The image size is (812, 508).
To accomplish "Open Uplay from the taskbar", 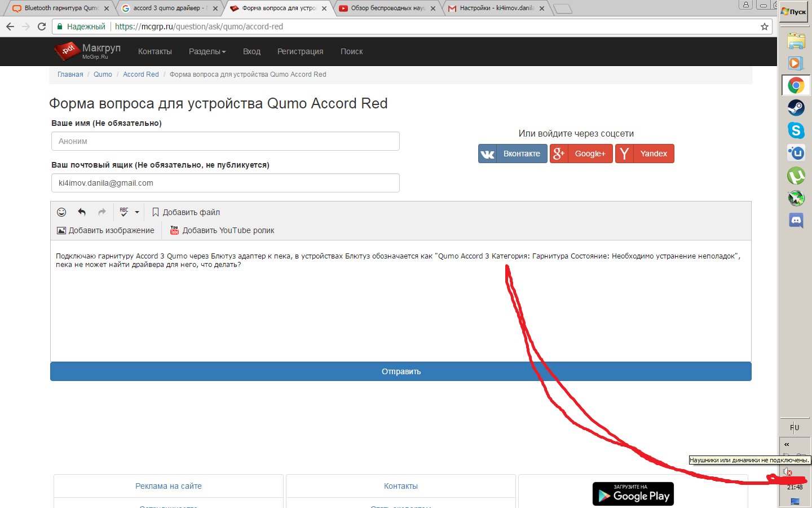I will 796,153.
